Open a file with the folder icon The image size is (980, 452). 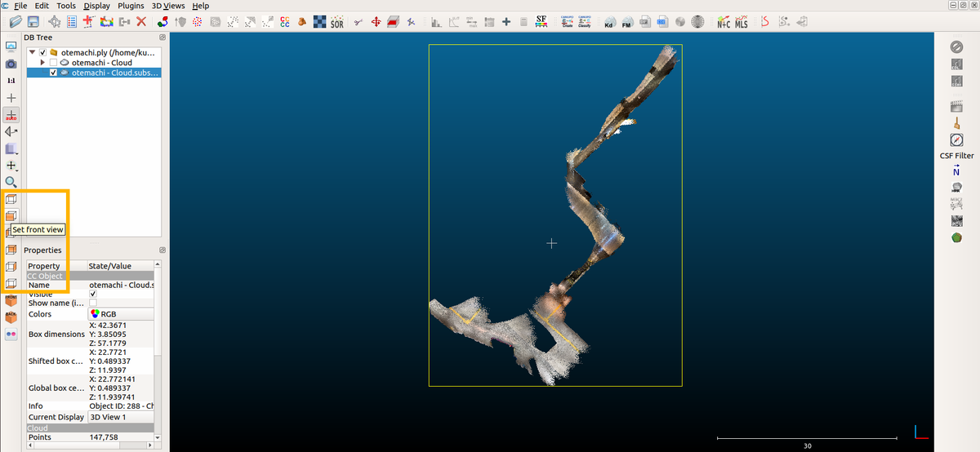tap(15, 22)
